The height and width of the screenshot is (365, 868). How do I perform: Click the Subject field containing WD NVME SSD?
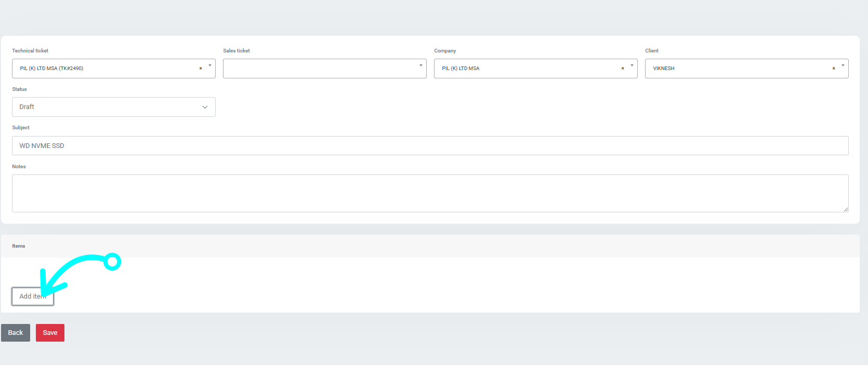coord(430,146)
